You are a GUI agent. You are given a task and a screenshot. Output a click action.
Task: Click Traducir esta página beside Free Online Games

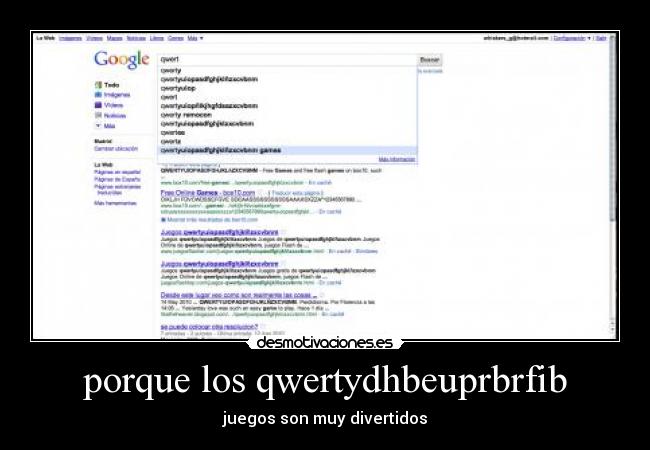(x=296, y=193)
